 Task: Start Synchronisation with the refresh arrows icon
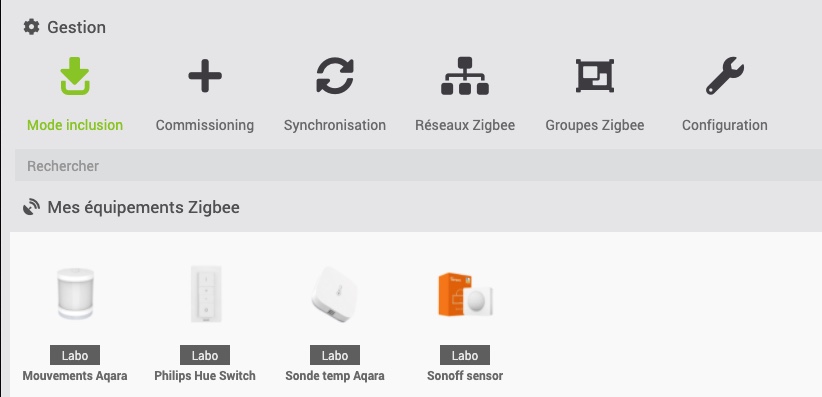pyautogui.click(x=335, y=76)
